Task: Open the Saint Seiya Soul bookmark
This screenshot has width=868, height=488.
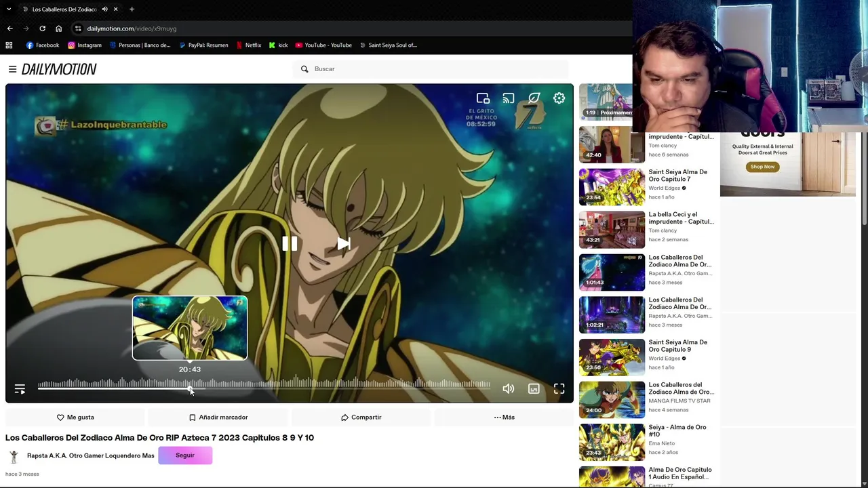Action: pyautogui.click(x=388, y=45)
